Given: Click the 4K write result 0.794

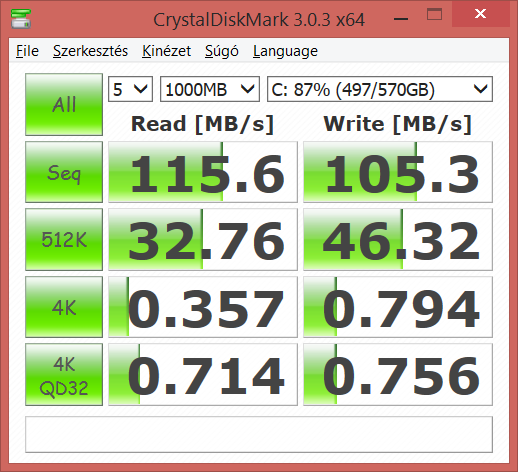Looking at the screenshot, I should tap(398, 307).
